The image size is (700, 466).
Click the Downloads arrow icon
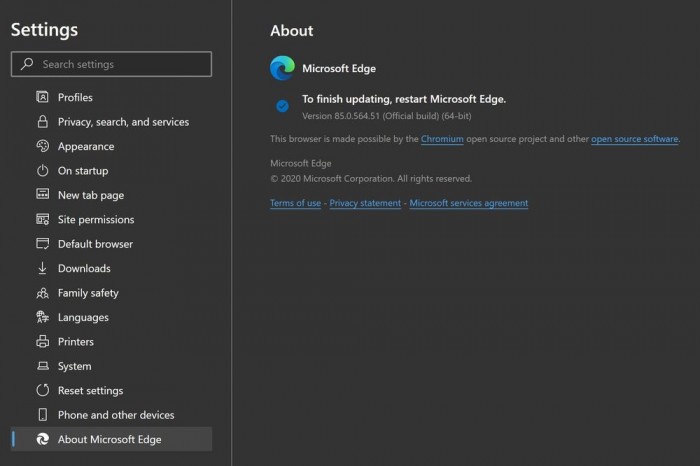(43, 268)
